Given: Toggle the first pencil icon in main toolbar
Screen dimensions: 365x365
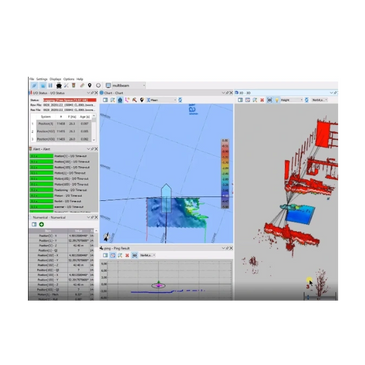Looking at the screenshot, I should pos(34,86).
